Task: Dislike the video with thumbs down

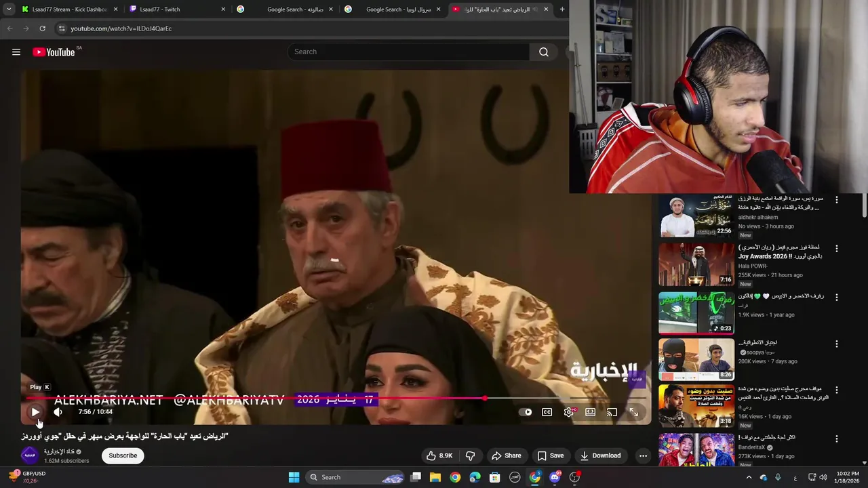Action: pos(470,455)
